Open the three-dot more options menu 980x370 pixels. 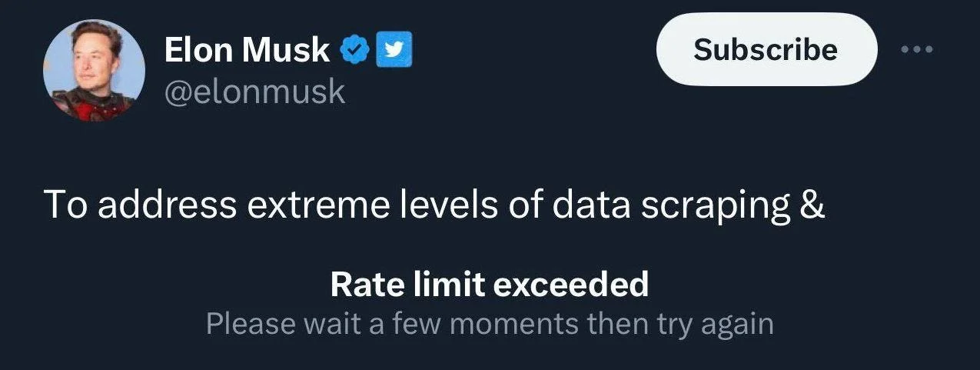[917, 51]
